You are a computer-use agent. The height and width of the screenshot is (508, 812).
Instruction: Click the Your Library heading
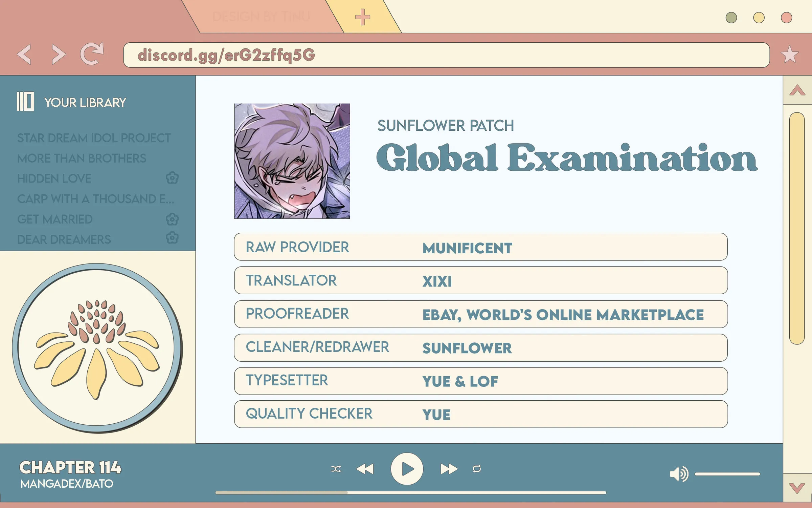85,103
